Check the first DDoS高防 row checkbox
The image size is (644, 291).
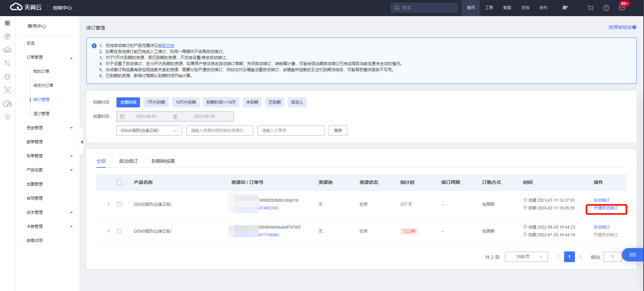(119, 204)
